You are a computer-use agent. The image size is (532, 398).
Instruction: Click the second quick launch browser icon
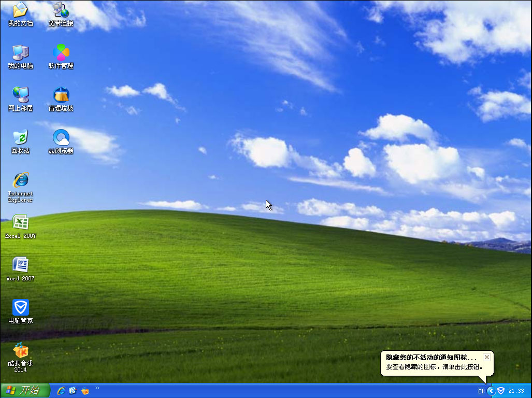pos(73,391)
